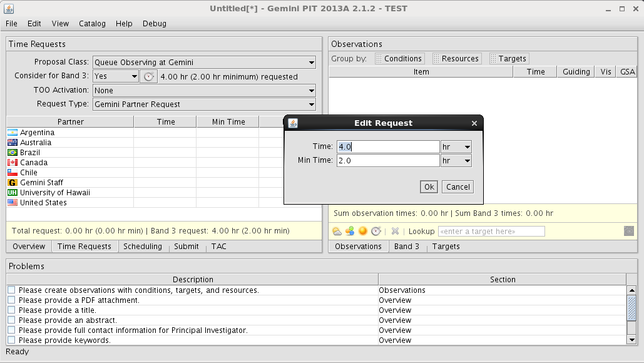The width and height of the screenshot is (644, 363).
Task: Click the United States flag icon
Action: 13,202
